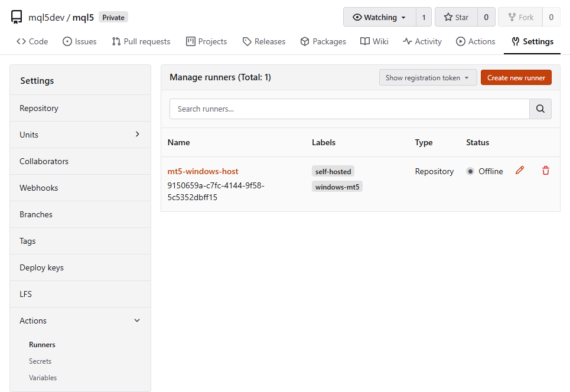Open Branches settings
The height and width of the screenshot is (392, 570).
[80, 214]
